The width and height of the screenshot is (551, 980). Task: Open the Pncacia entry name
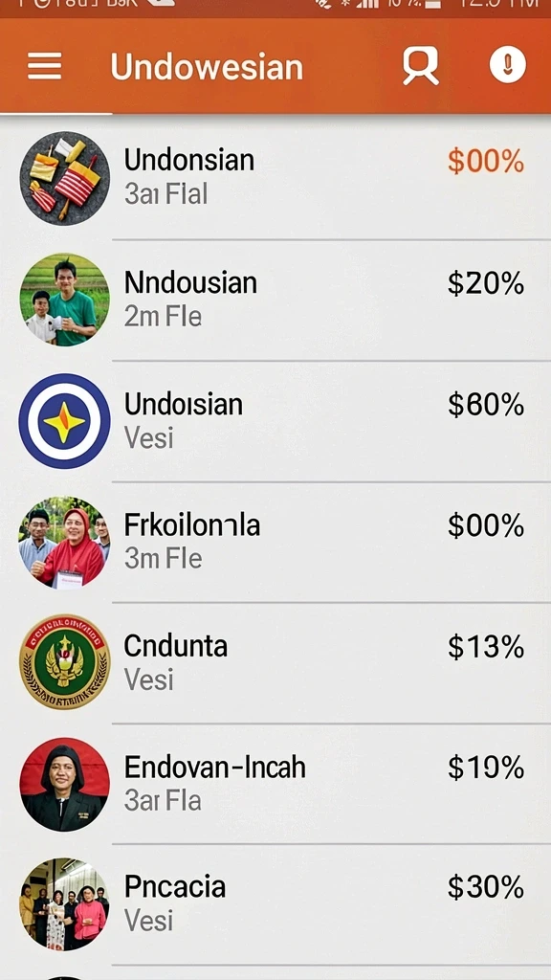tap(174, 887)
